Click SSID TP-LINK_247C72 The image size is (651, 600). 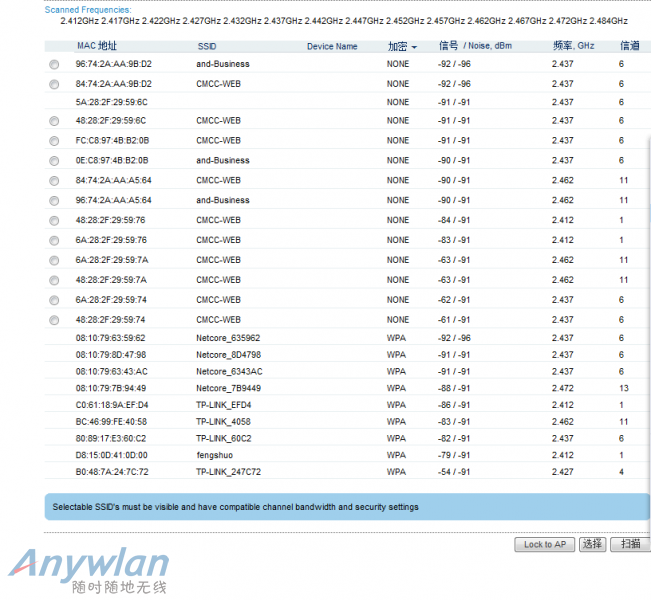[x=228, y=472]
